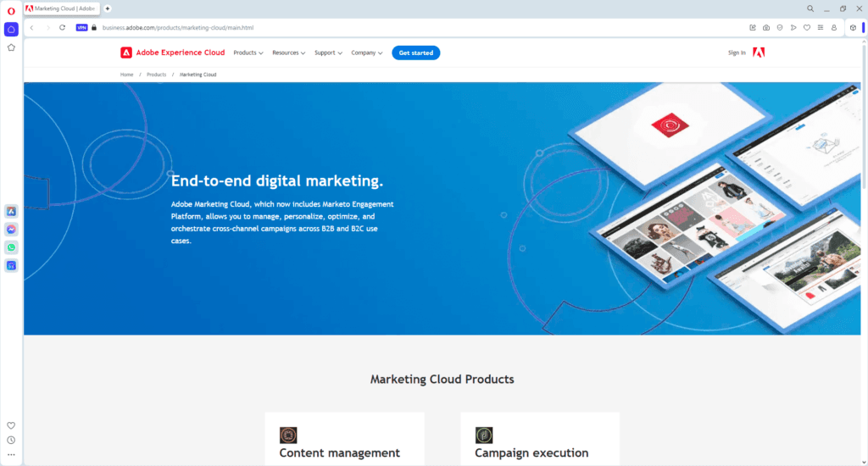
Task: Open the sidebar icon below WhatsApp
Action: (x=11, y=266)
